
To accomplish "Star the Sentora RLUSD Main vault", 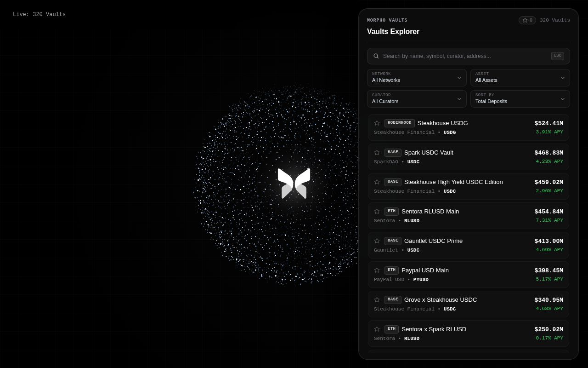I will coord(377,212).
